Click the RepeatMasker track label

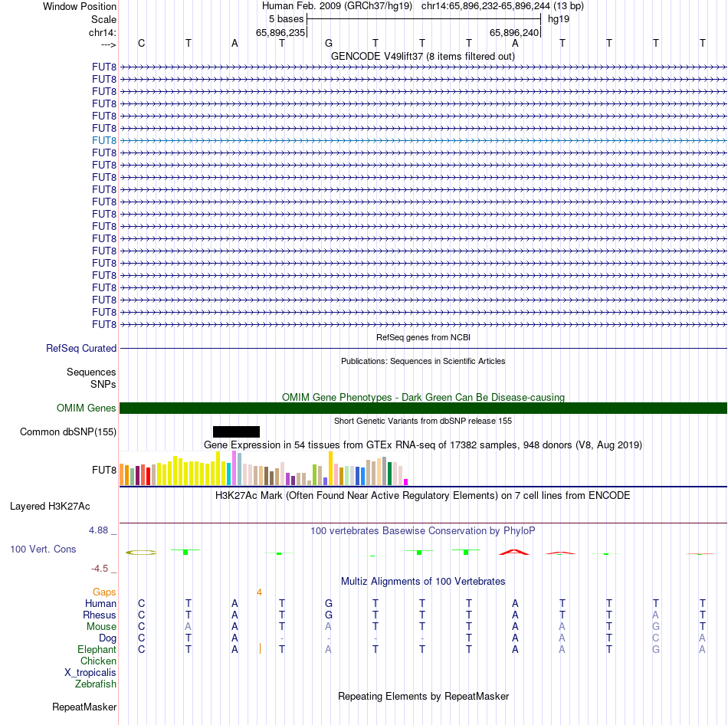[x=84, y=707]
